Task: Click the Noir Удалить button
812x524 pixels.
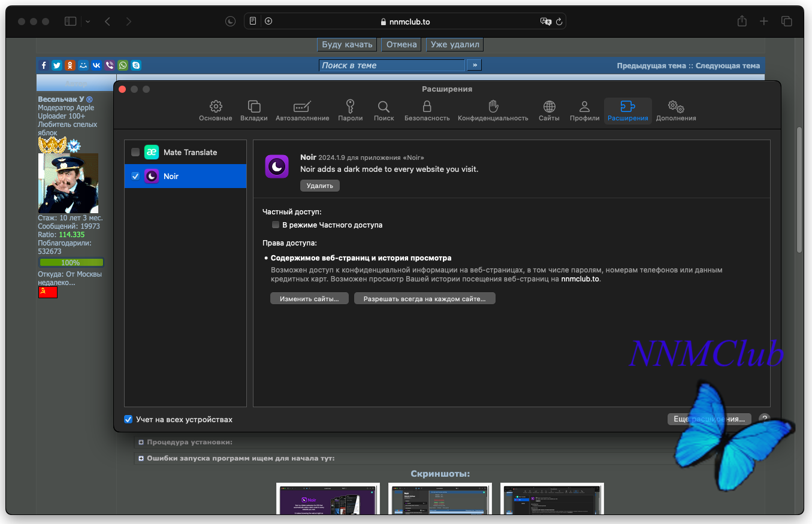Action: click(x=320, y=186)
